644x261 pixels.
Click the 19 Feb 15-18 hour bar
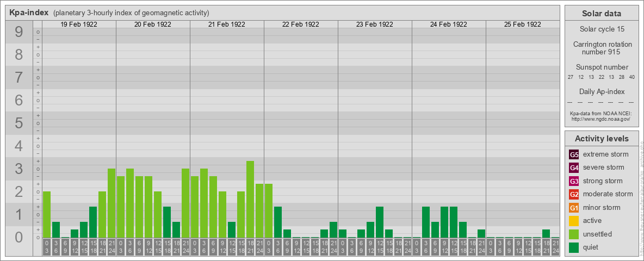coord(93,222)
